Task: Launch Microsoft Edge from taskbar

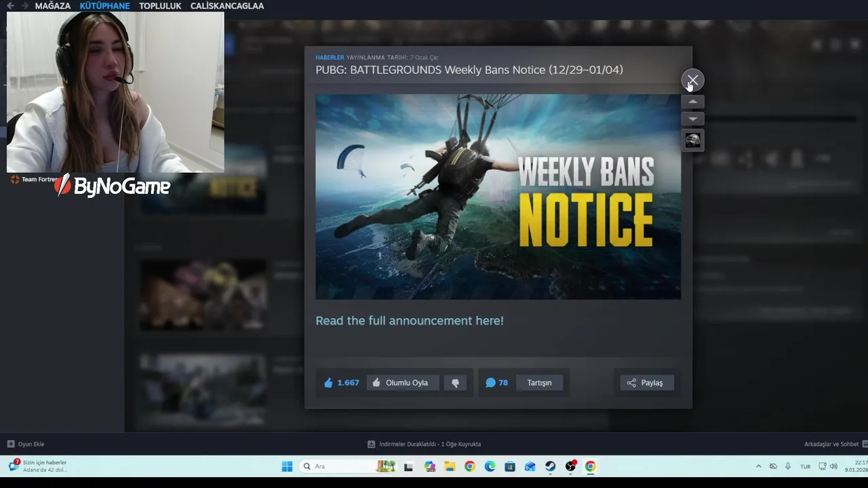Action: point(490,466)
